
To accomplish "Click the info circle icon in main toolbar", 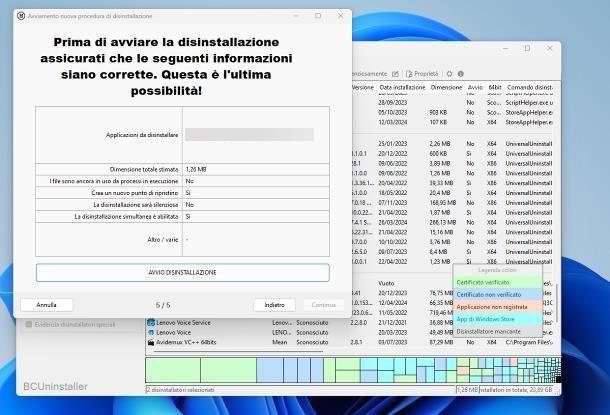I will click(x=461, y=74).
